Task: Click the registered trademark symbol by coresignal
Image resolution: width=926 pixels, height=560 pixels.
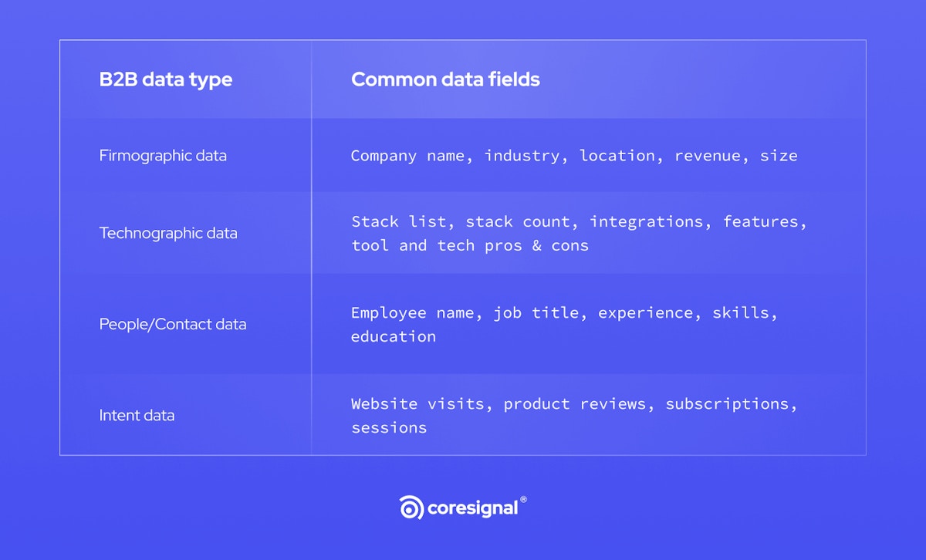Action: pos(524,500)
